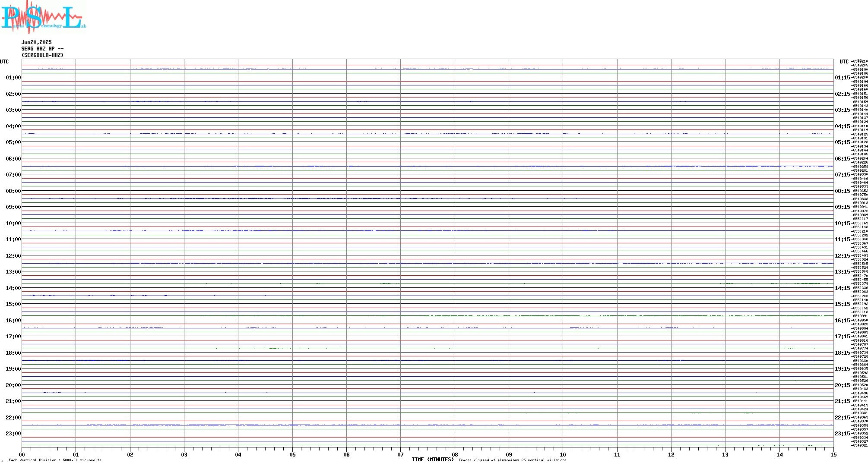Click the "19:00" hour label
868x466 pixels.
[x=13, y=369]
